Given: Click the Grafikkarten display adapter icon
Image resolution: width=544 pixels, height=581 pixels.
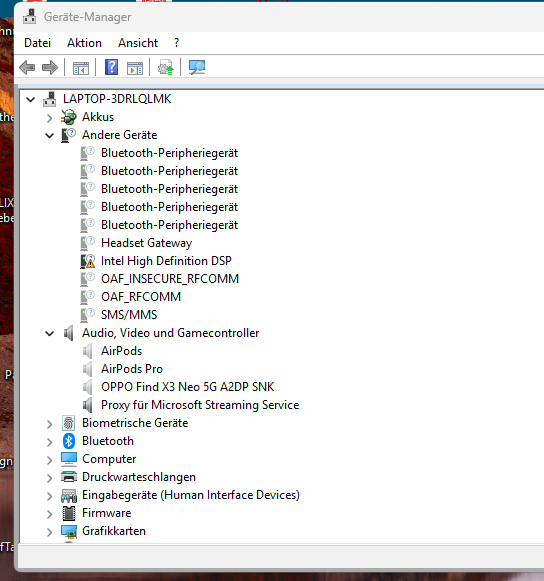Looking at the screenshot, I should 69,531.
